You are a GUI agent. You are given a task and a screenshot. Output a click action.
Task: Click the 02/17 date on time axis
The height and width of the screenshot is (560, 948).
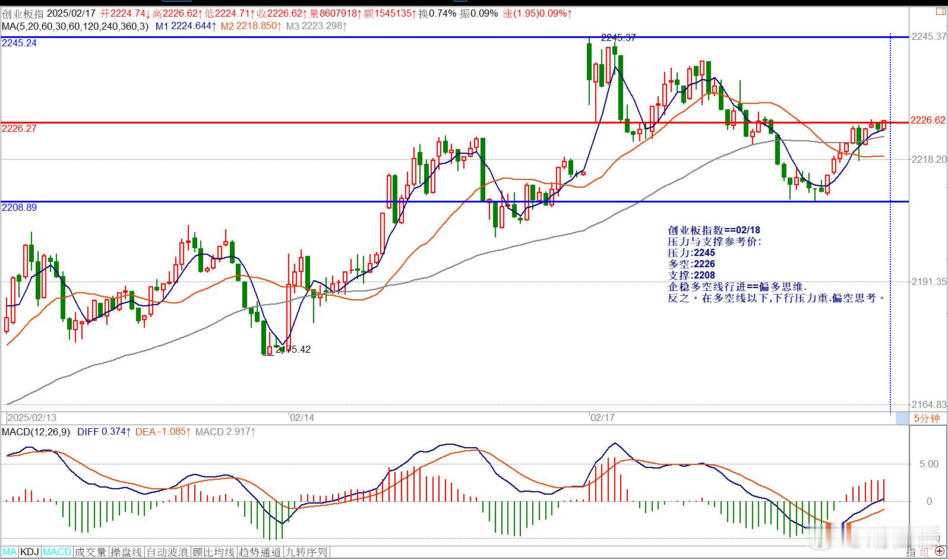pyautogui.click(x=602, y=417)
